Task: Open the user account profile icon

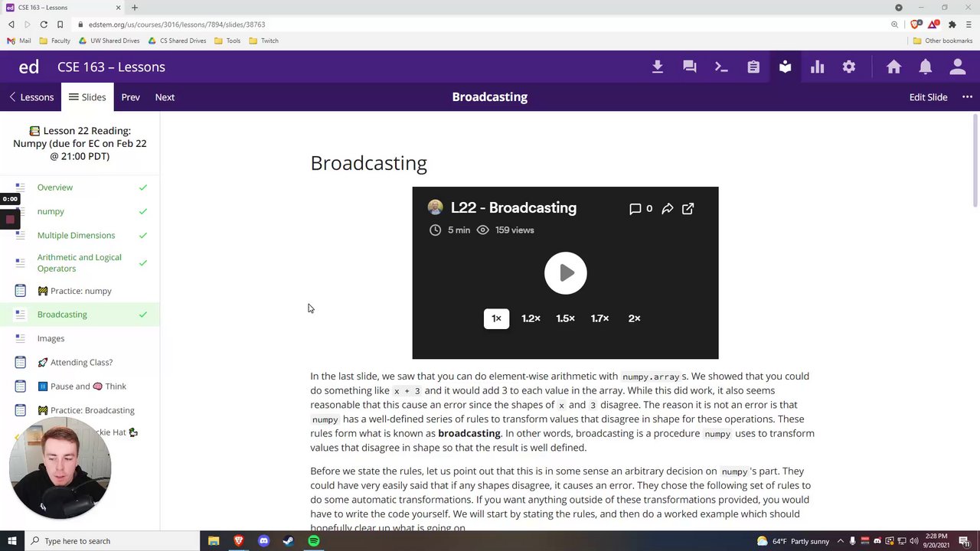Action: pos(958,67)
